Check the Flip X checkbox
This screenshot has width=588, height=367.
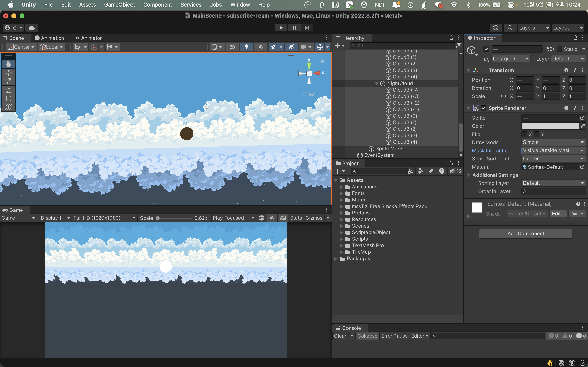point(524,134)
